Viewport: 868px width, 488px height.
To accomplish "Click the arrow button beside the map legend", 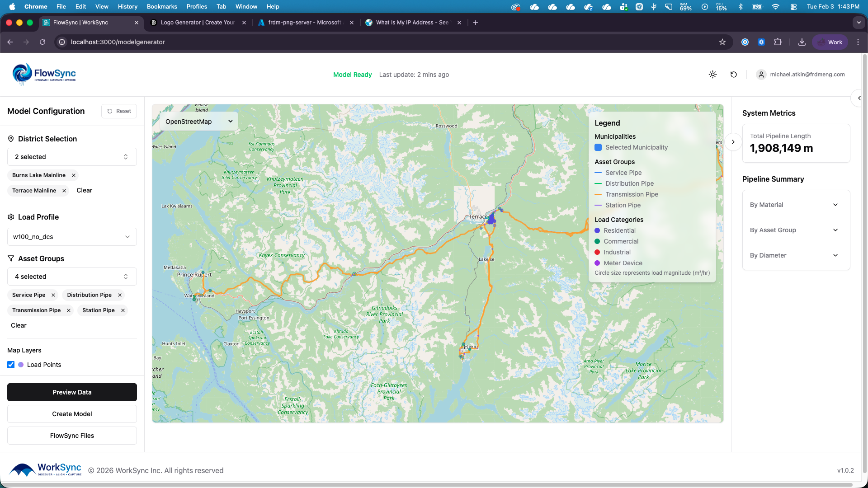I will click(733, 142).
